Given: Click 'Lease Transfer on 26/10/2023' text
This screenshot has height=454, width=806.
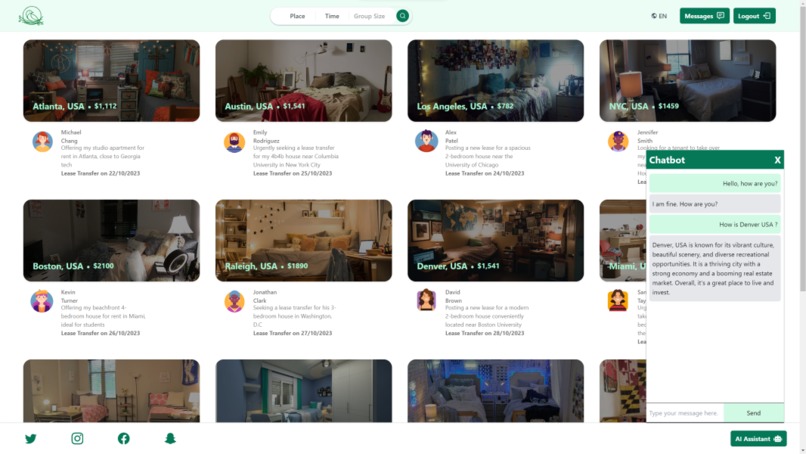Looking at the screenshot, I should 100,333.
